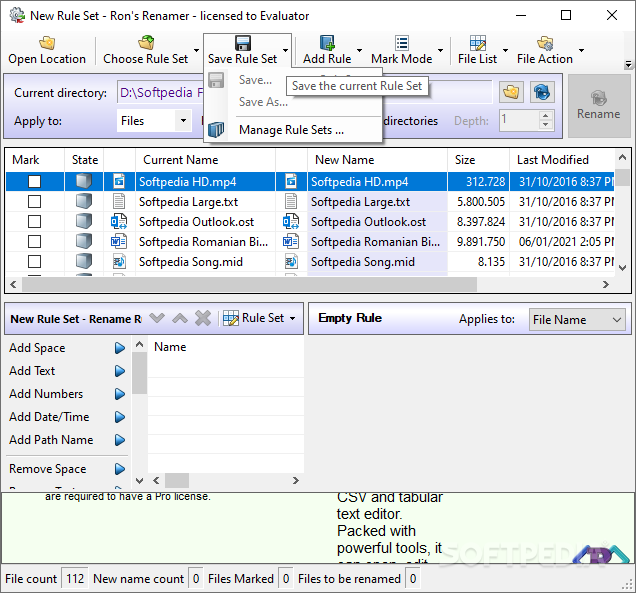Screen dimensions: 636x593
Task: Click the Remove Space rule link
Action: [48, 469]
